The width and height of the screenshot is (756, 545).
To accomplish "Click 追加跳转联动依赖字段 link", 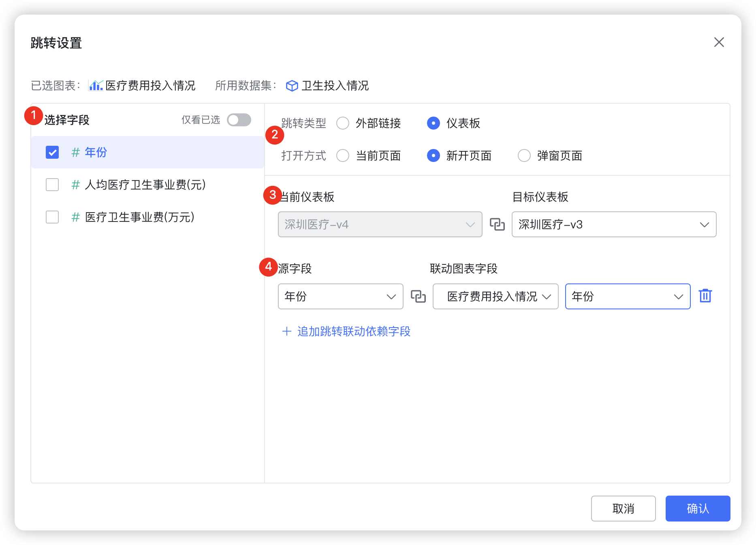I will (354, 331).
